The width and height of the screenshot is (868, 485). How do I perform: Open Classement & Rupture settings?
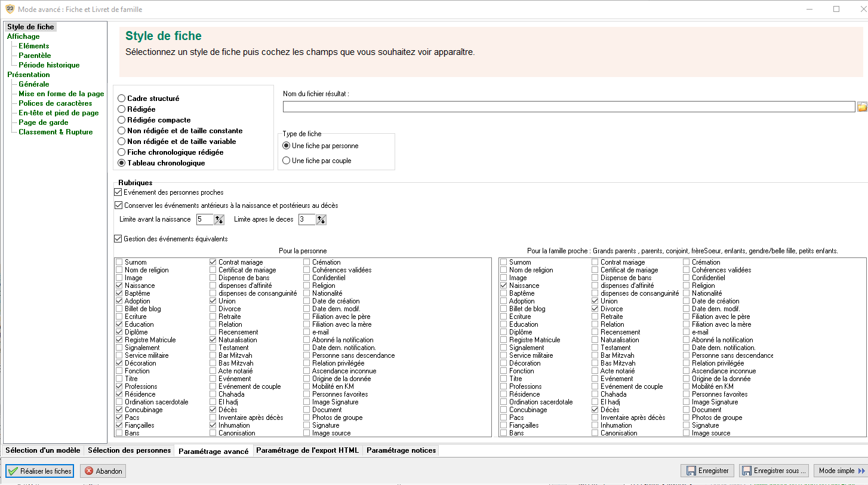[x=56, y=132]
